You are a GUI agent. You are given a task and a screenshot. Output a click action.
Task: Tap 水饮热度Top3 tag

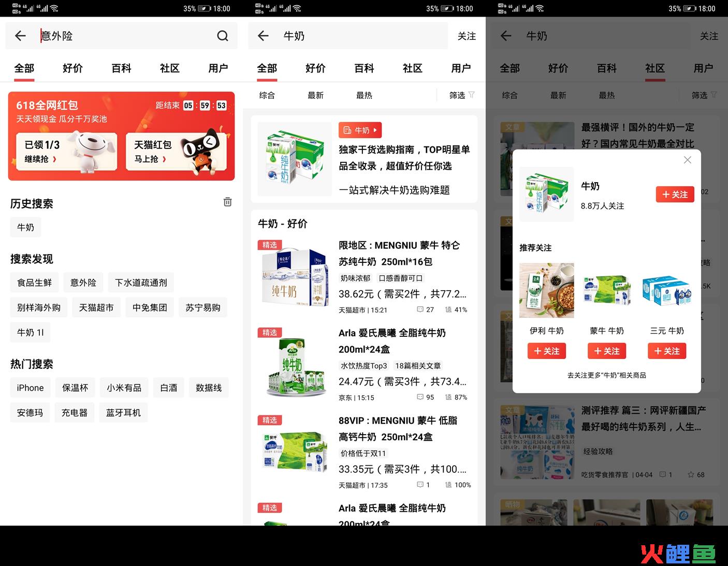point(363,365)
